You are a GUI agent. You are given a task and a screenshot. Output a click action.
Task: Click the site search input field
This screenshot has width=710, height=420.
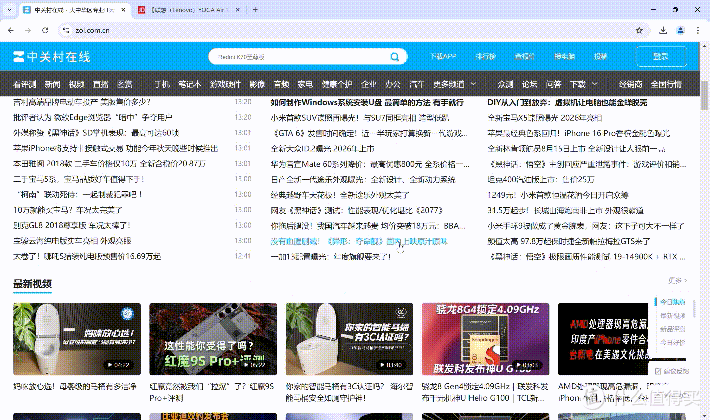tap(297, 57)
